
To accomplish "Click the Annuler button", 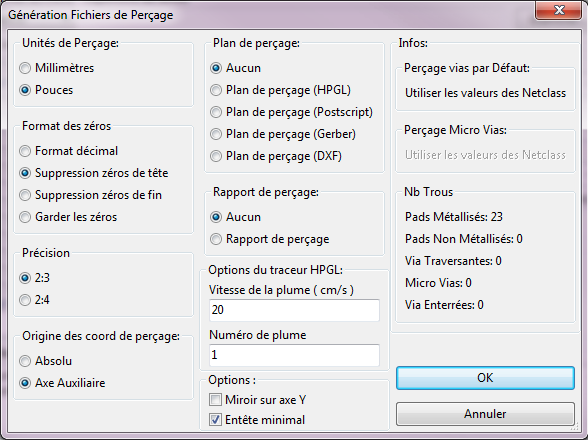I will pyautogui.click(x=485, y=414).
